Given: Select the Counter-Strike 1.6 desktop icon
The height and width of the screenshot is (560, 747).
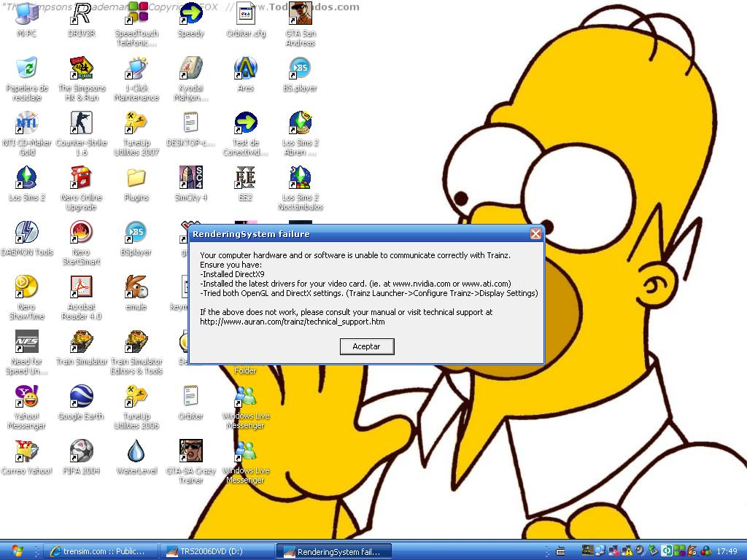Looking at the screenshot, I should [81, 123].
